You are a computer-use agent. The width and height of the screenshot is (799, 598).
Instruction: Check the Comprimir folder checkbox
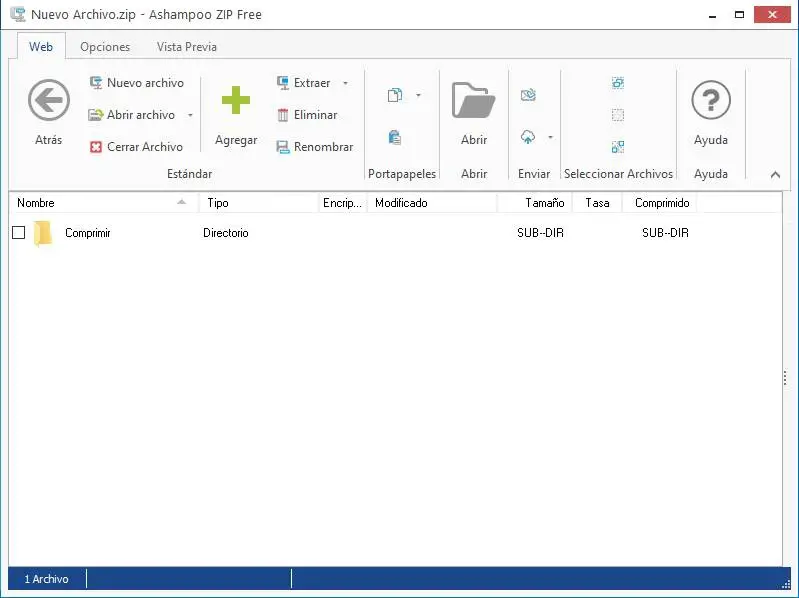pyautogui.click(x=18, y=233)
